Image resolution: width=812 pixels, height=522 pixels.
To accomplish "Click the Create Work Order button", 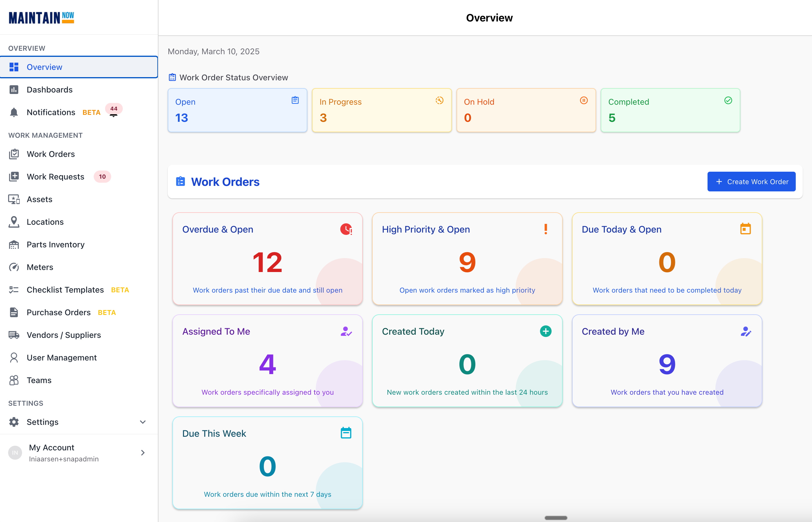I will pos(751,182).
